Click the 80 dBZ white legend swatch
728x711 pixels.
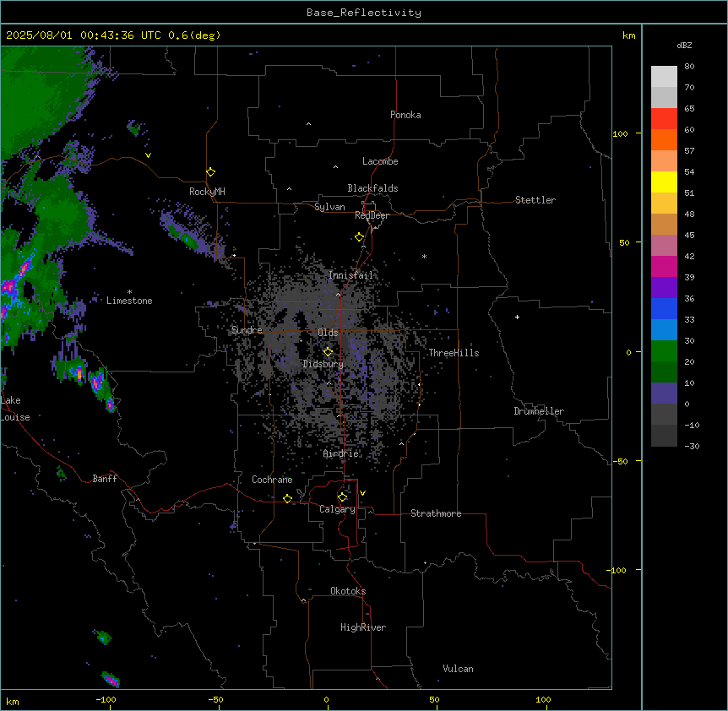pyautogui.click(x=664, y=76)
